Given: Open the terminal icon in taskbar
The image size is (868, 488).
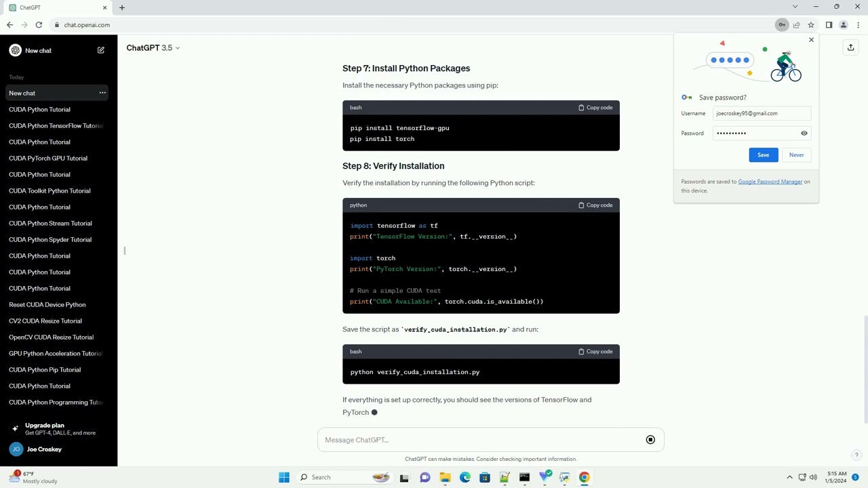Looking at the screenshot, I should 524,477.
